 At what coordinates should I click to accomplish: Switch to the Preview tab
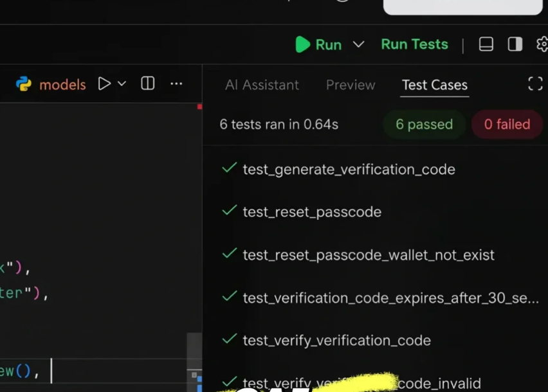pyautogui.click(x=350, y=85)
